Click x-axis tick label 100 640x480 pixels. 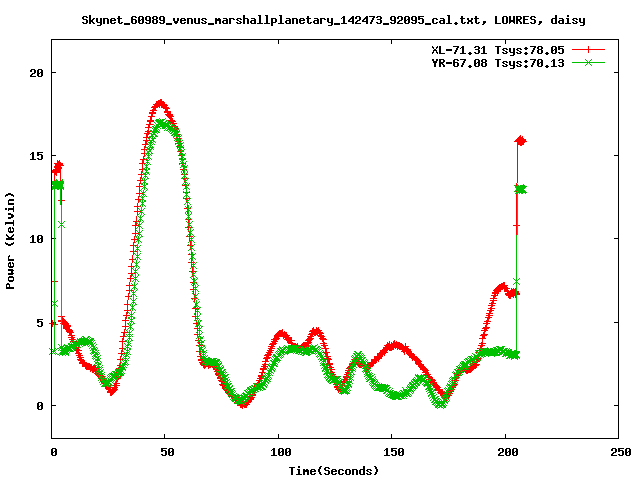280,452
